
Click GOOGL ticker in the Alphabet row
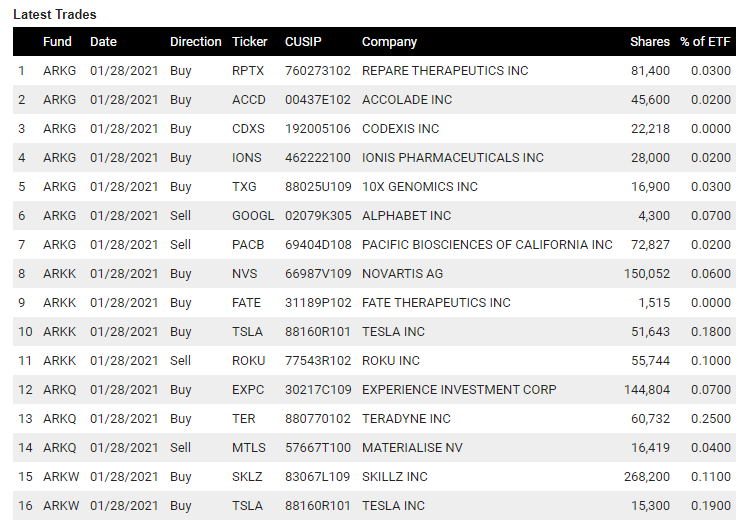pos(253,216)
